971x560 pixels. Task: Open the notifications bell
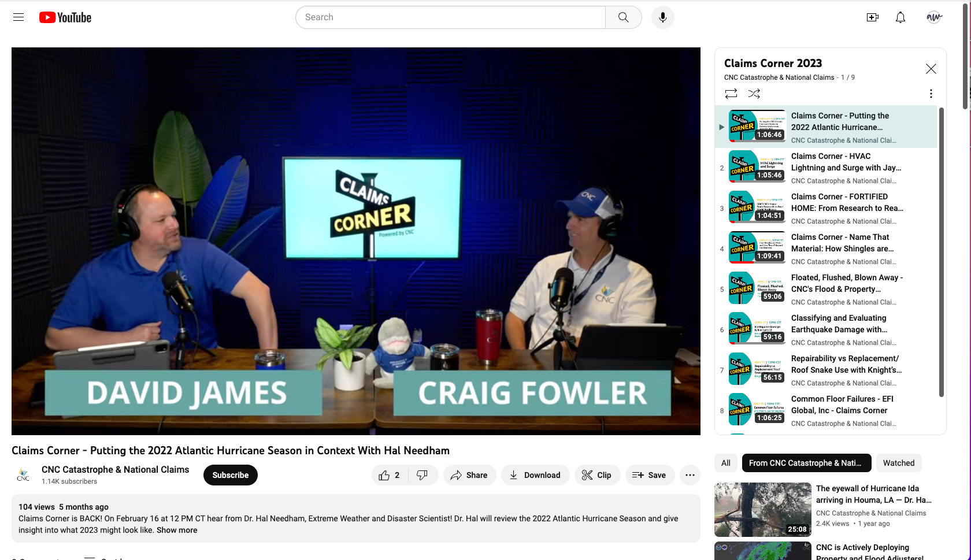[900, 17]
